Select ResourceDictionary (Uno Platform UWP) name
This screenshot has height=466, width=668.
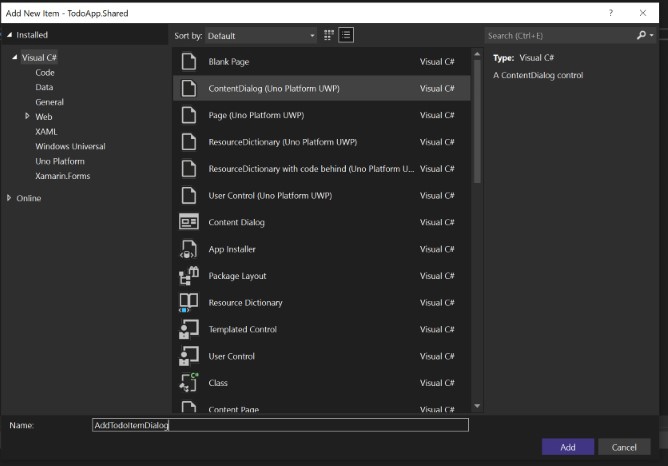pyautogui.click(x=283, y=142)
